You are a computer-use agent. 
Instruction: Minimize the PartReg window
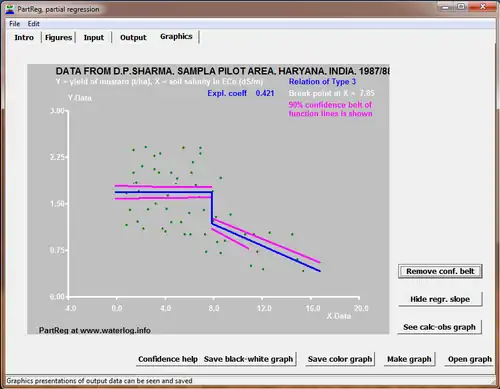pyautogui.click(x=446, y=6)
